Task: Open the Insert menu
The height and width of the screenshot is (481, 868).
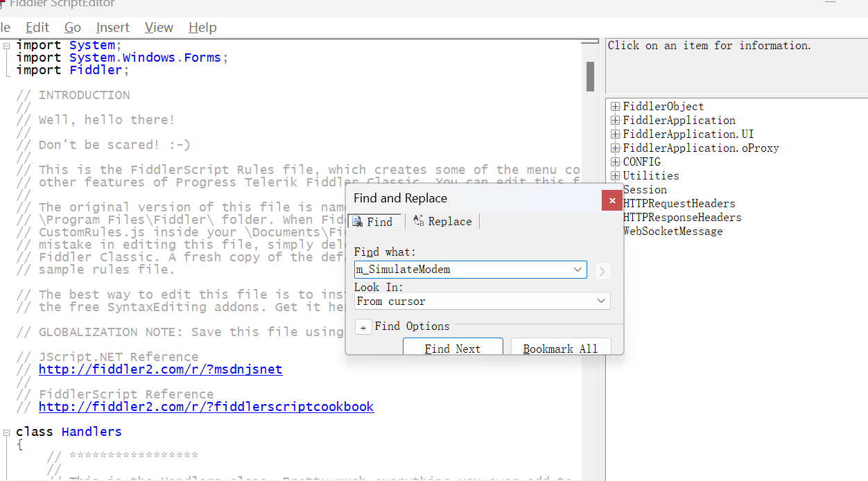Action: click(113, 27)
